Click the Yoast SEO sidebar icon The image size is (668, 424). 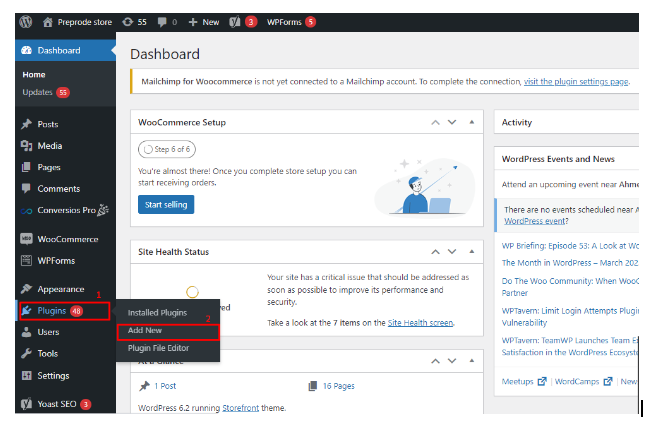coord(26,404)
